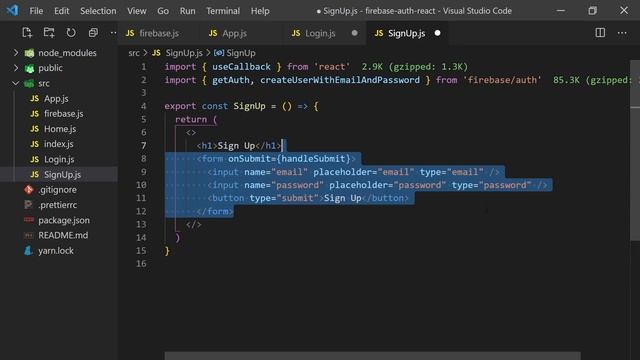Open App.js in the file tree
This screenshot has width=640, height=360.
(x=59, y=98)
